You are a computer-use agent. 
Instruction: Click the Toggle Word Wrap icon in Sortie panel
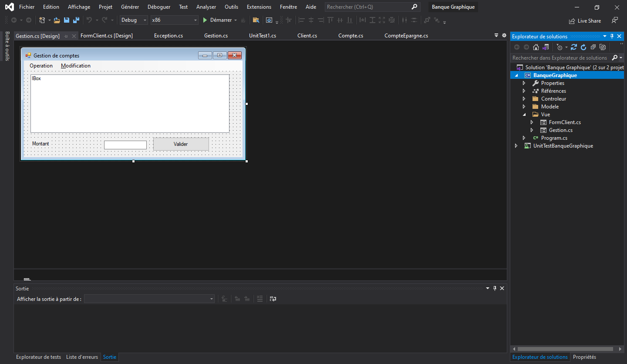click(x=273, y=299)
